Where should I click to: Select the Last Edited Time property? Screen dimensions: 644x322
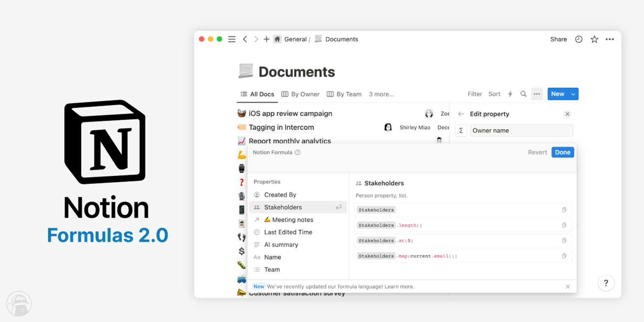[298, 232]
